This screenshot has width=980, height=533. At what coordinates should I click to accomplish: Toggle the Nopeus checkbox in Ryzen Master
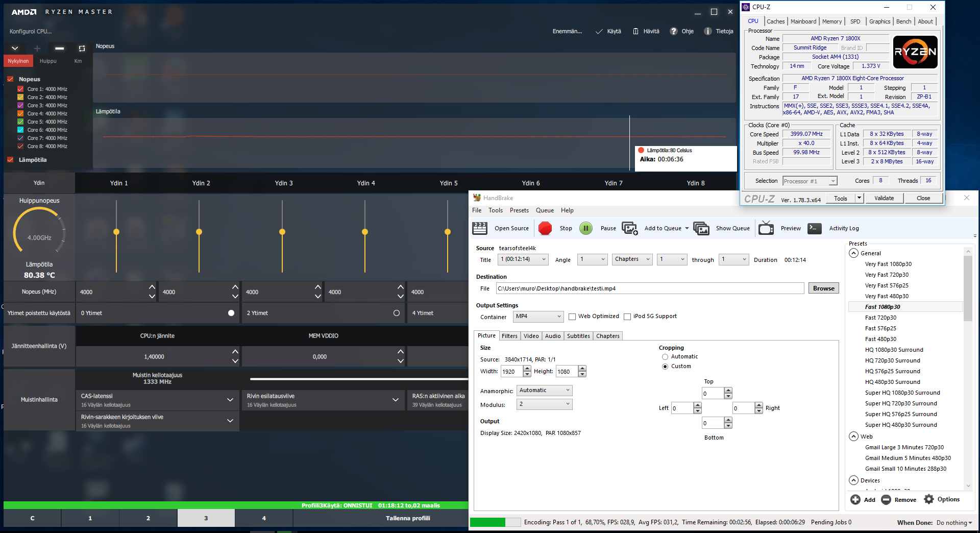click(x=10, y=79)
